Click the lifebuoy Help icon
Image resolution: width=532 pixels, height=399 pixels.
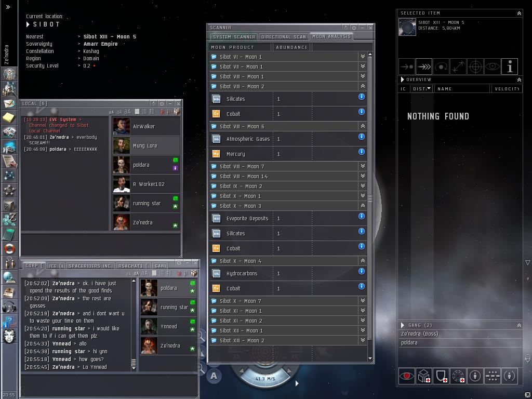pos(9,248)
